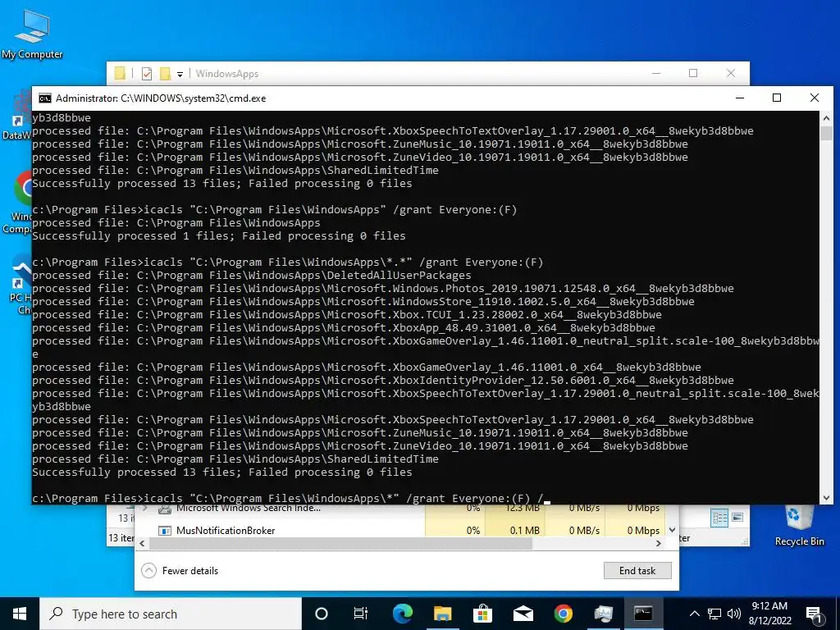This screenshot has width=840, height=630.
Task: Click the cmd.exe title bar icon
Action: click(45, 98)
